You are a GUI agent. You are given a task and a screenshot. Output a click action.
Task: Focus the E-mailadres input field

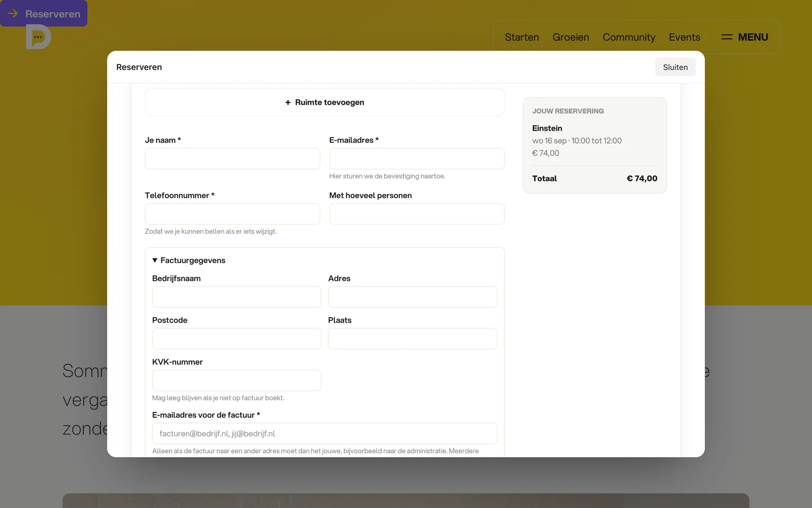coord(417,158)
